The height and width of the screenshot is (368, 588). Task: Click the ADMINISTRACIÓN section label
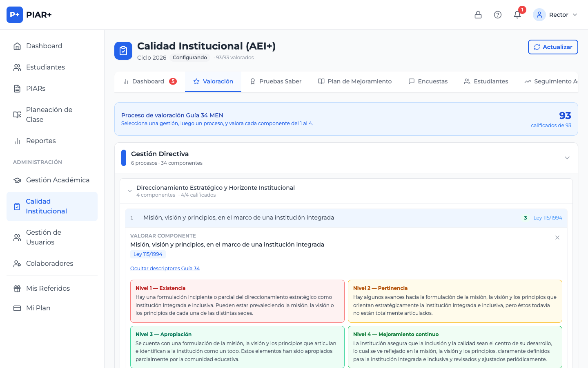click(x=38, y=162)
